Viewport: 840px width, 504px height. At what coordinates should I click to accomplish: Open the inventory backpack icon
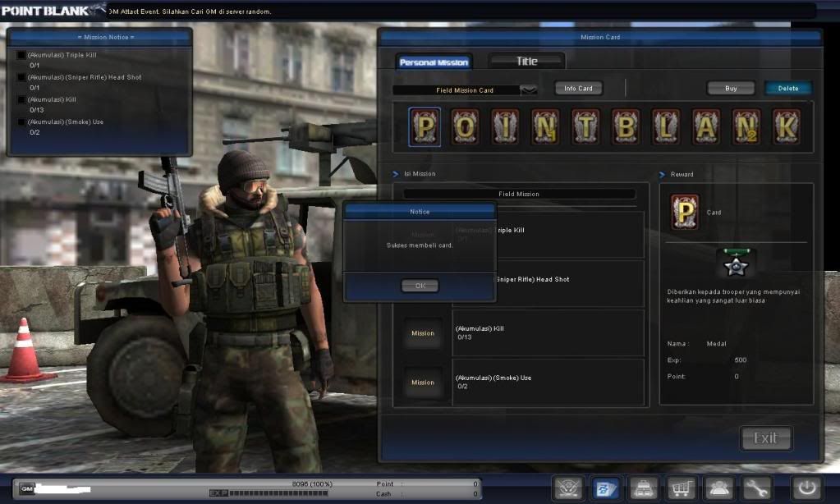[643, 488]
